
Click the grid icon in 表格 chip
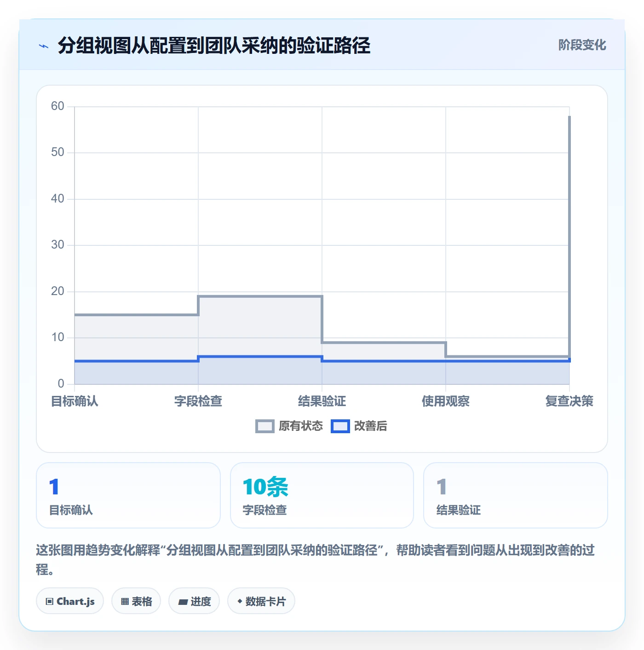point(125,602)
